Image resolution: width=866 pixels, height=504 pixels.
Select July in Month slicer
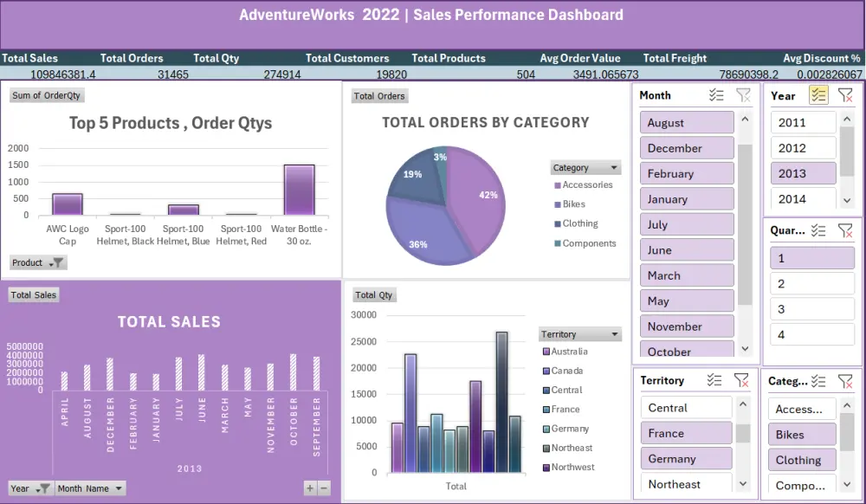click(687, 224)
